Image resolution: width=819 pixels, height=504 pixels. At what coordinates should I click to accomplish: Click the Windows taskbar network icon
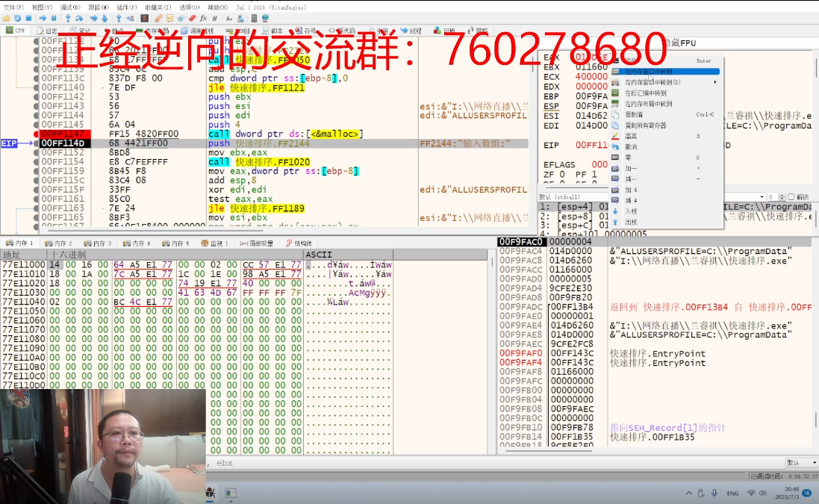(750, 494)
